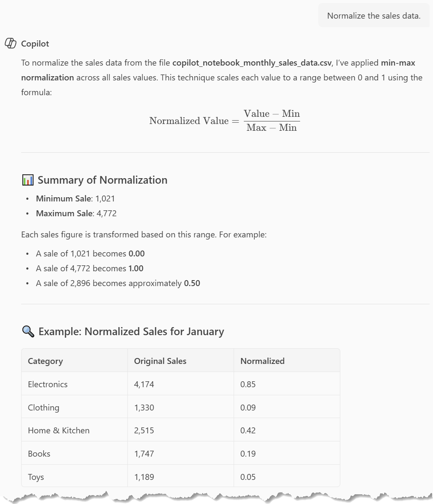
Task: Select the Home & Kitchen category cell
Action: coord(59,430)
